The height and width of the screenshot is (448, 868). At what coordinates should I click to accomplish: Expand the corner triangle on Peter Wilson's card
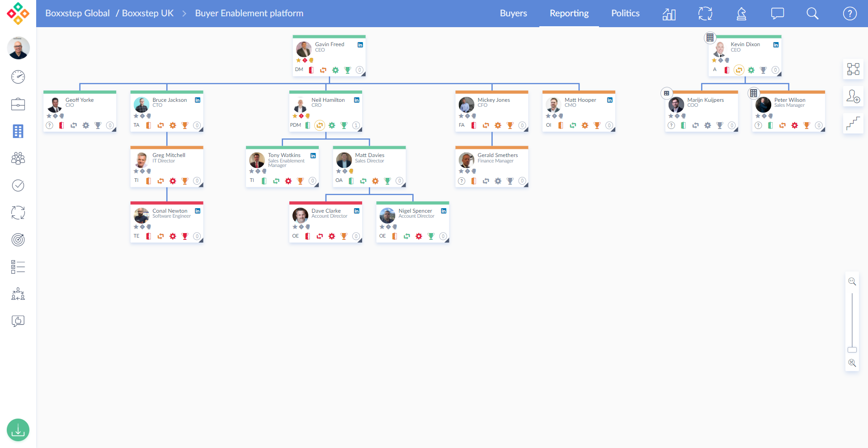[x=823, y=129]
